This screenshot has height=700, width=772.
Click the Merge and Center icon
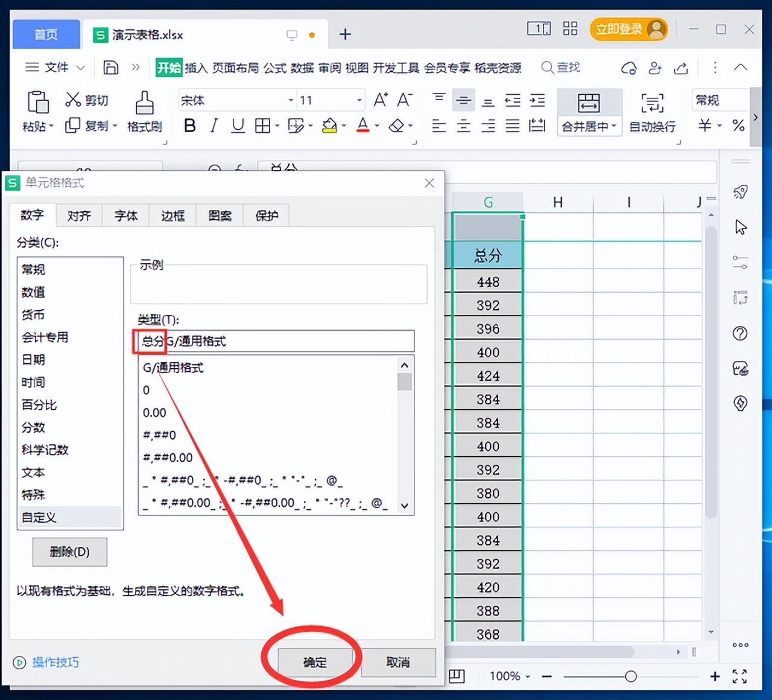click(x=588, y=103)
